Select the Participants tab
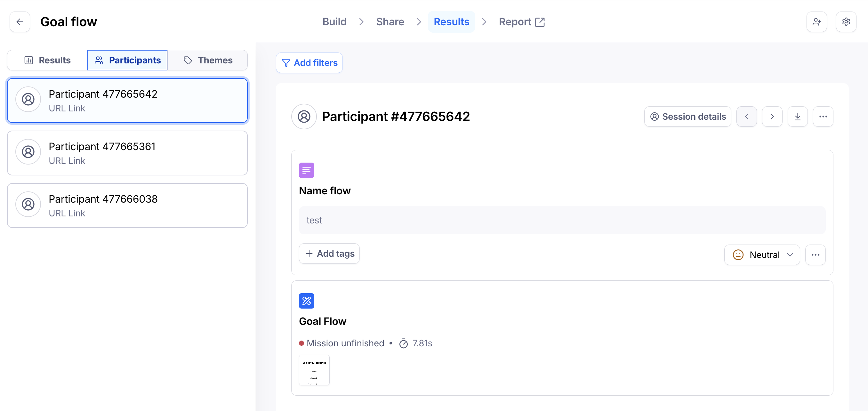This screenshot has height=411, width=868. pos(127,60)
